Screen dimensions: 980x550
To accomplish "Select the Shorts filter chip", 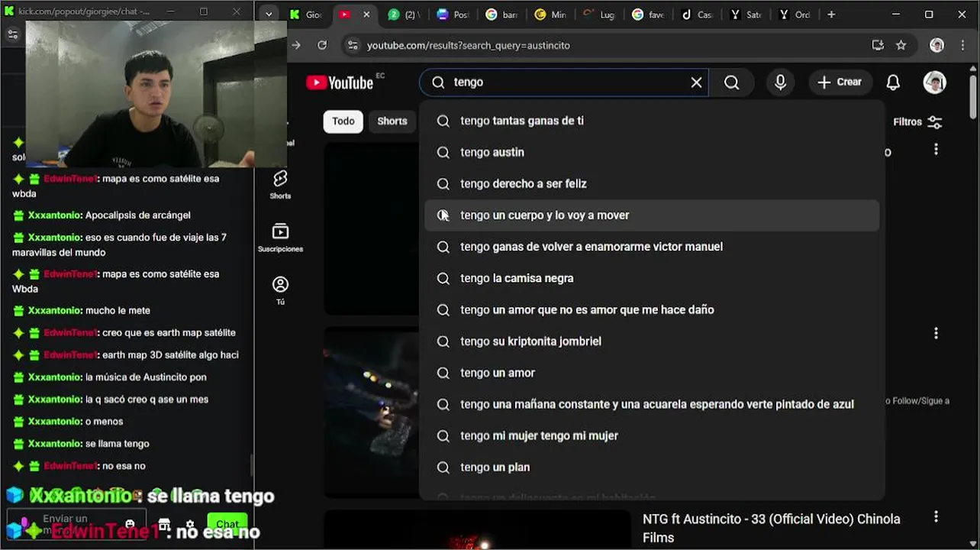I will coord(392,121).
